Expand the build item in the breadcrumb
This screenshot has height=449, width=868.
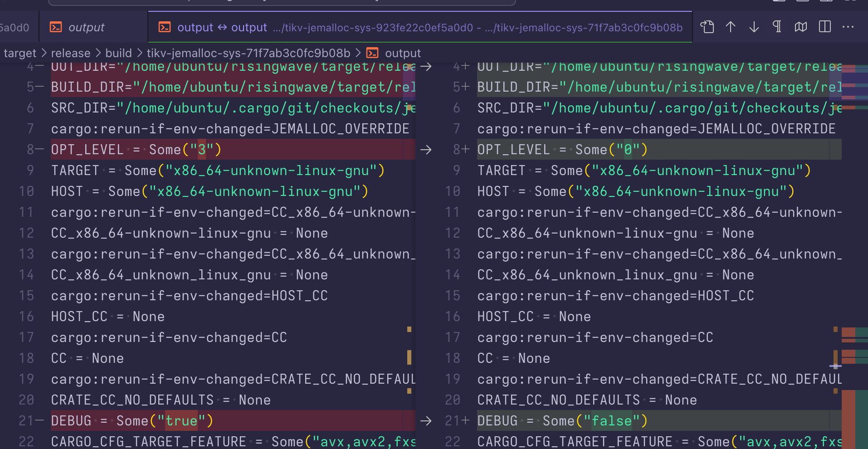[119, 53]
